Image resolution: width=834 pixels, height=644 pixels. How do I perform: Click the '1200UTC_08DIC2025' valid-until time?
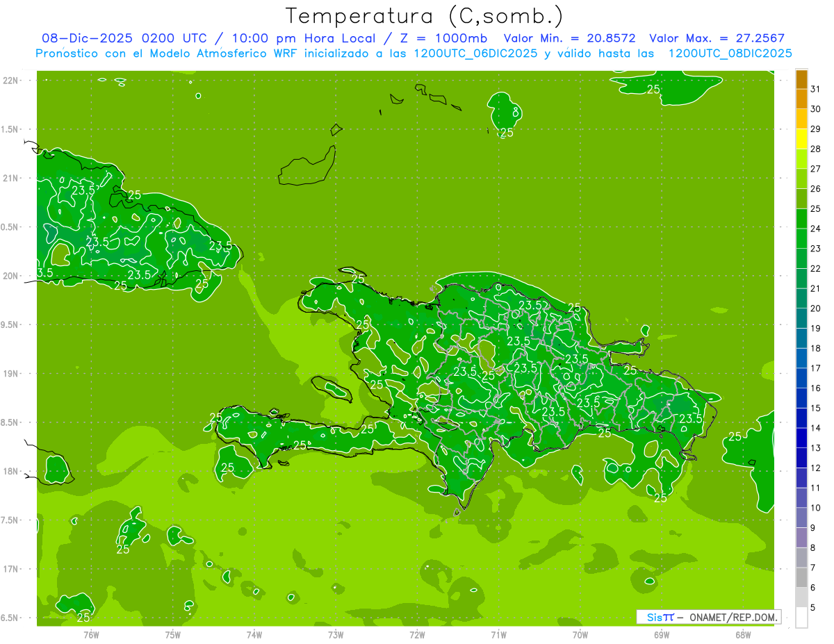[730, 53]
